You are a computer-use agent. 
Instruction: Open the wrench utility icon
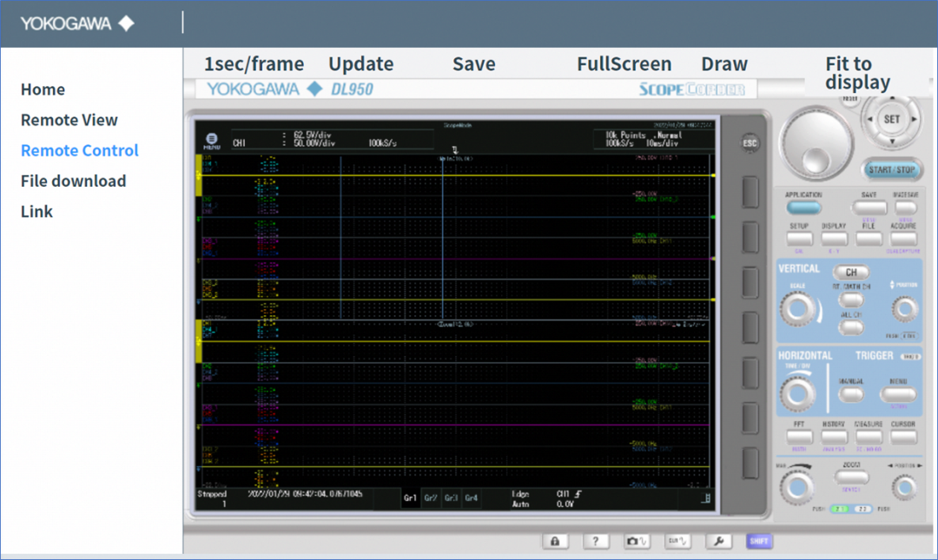tap(718, 541)
